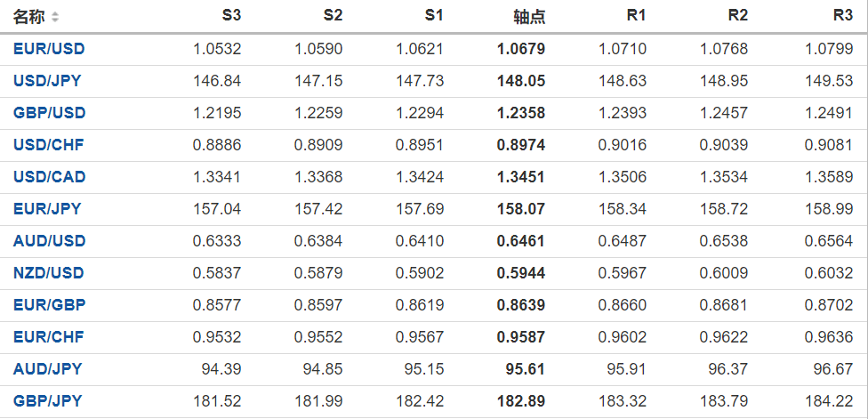This screenshot has height=419, width=868.
Task: Click the GBP/JPY pivot value 182.89
Action: [x=523, y=401]
